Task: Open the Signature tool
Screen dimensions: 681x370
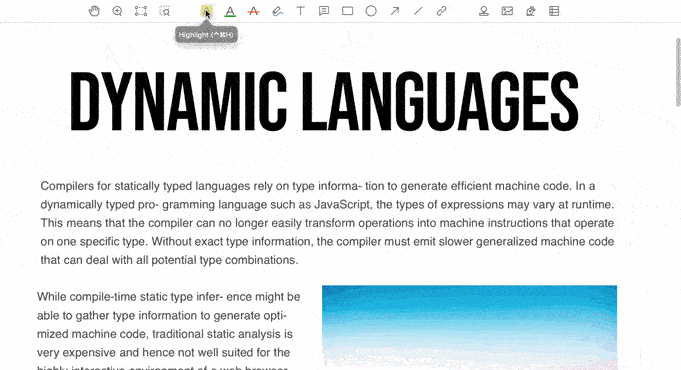Action: 531,11
